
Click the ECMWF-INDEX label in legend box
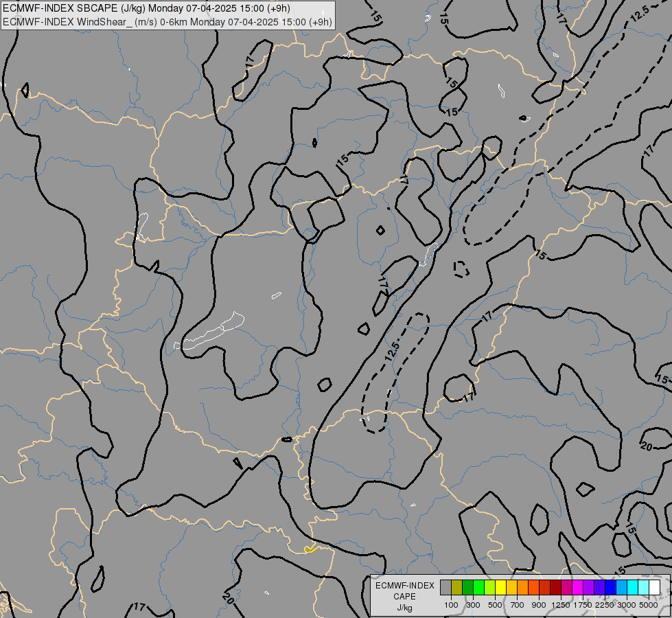(x=404, y=586)
